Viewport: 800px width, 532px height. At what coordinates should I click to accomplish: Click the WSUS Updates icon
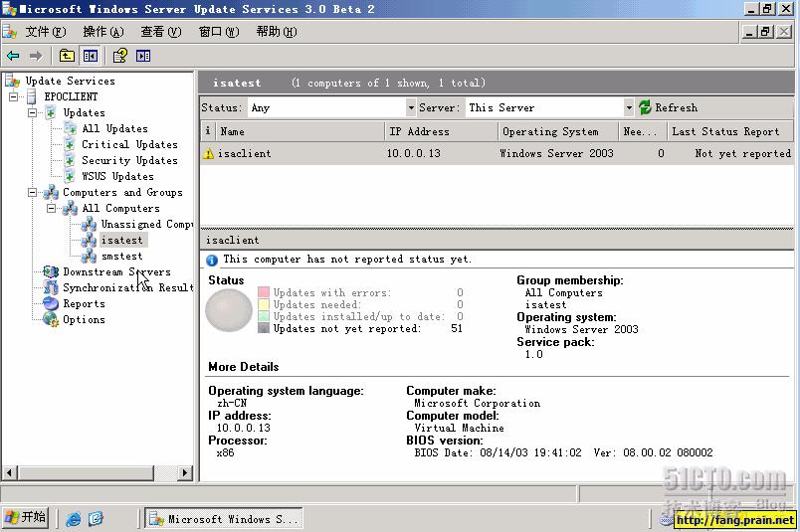click(x=70, y=176)
